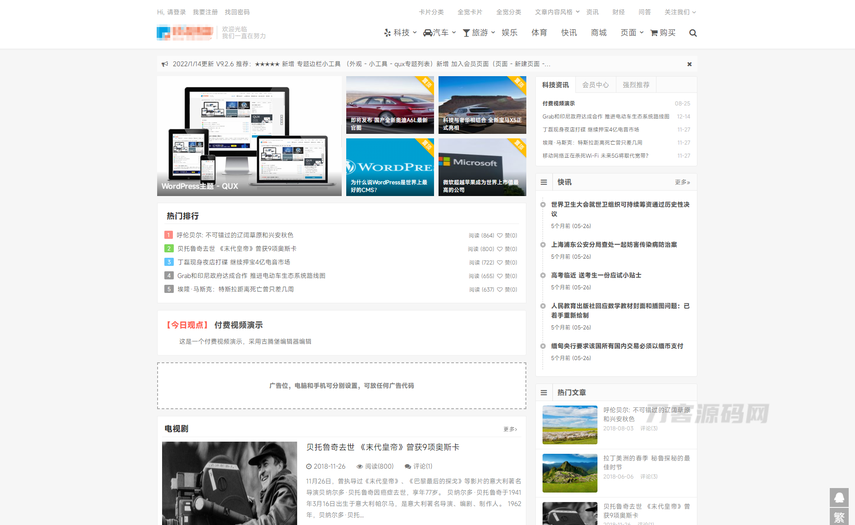Click the hamburger icon beside 快讯
This screenshot has width=855, height=525.
(x=544, y=182)
